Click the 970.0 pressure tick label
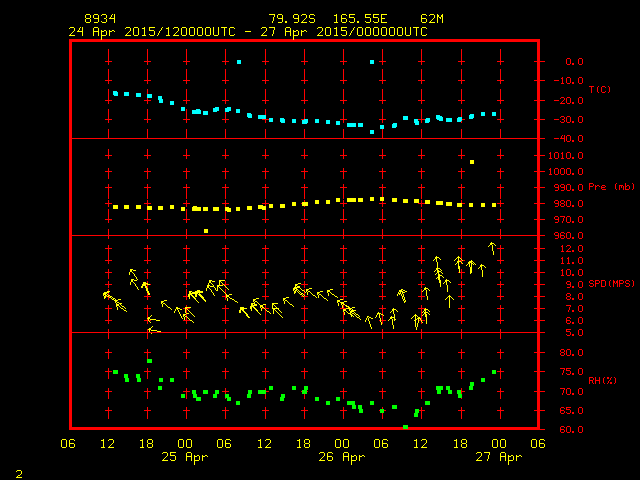 pos(569,220)
